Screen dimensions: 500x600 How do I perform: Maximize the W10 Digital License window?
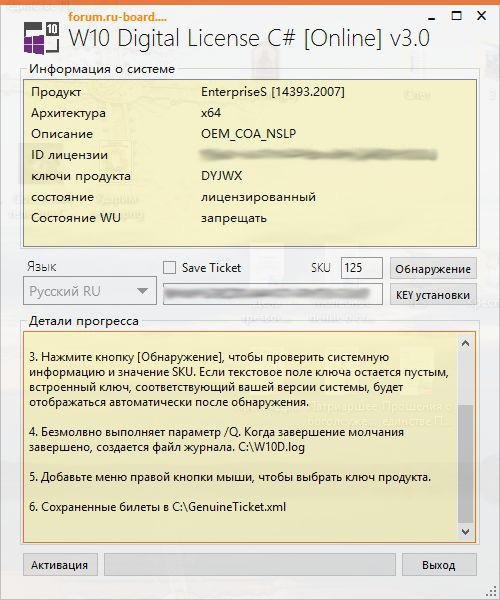(x=456, y=16)
